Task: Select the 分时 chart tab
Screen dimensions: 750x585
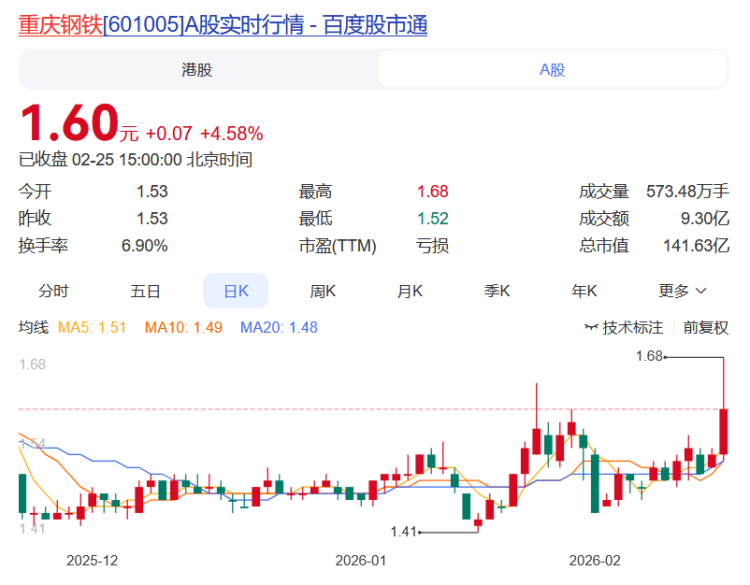Action: click(x=54, y=291)
